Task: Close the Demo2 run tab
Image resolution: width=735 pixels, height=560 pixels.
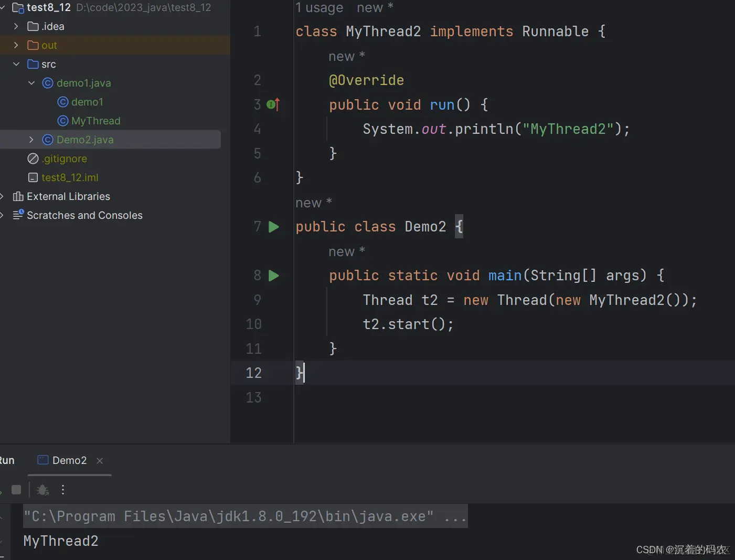Action: 100,461
